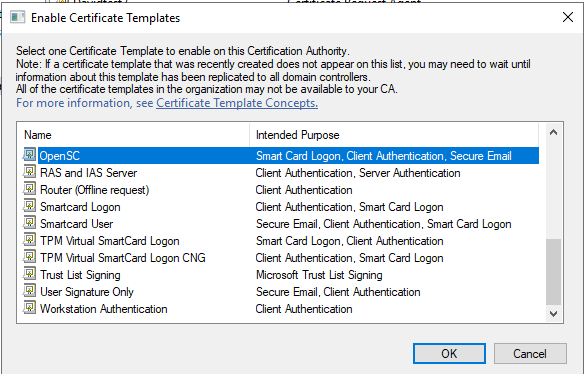Close the Enable Certificate Templates dialog

(x=568, y=17)
